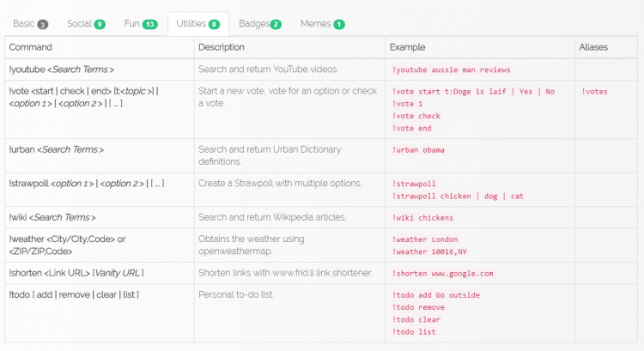
Task: Click the '!todo add Go outside' example
Action: pos(435,295)
